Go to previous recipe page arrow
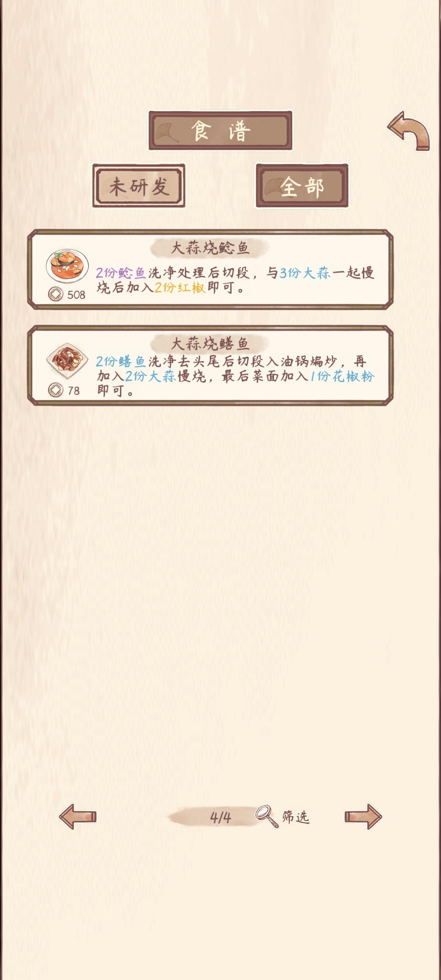 click(77, 816)
